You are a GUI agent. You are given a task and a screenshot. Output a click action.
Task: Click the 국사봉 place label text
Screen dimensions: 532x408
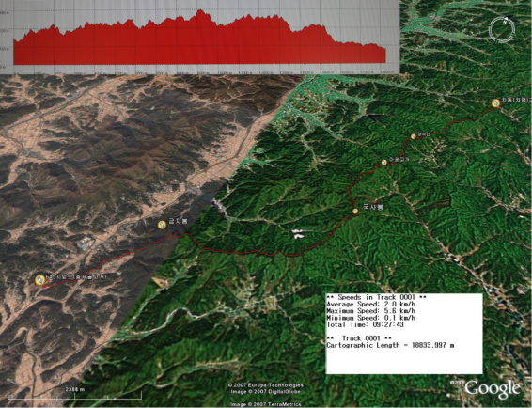[x=372, y=207]
